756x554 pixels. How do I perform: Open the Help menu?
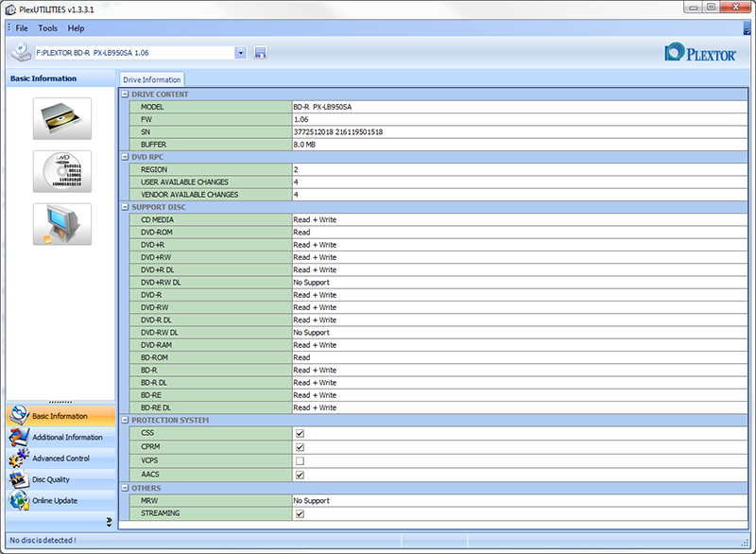click(x=76, y=28)
